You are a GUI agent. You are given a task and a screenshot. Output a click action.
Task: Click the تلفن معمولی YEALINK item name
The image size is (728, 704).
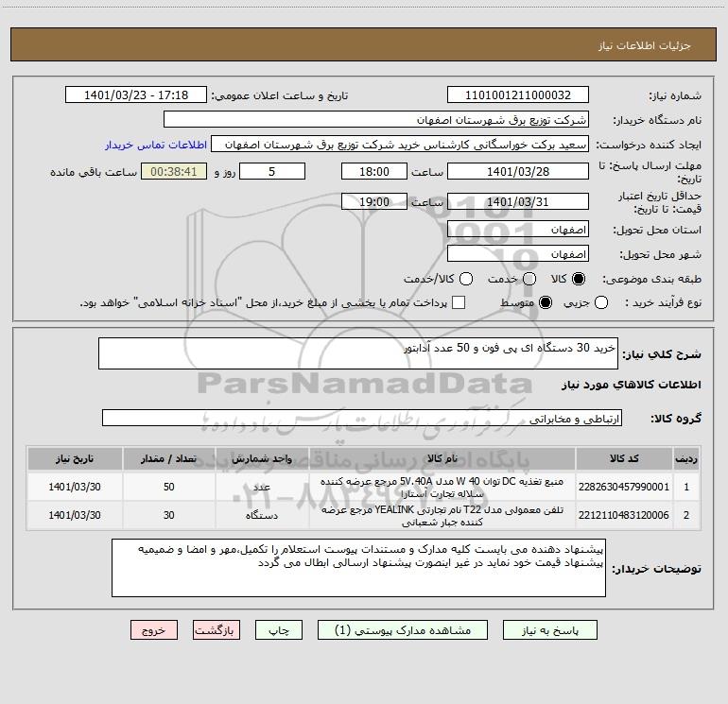tap(442, 516)
